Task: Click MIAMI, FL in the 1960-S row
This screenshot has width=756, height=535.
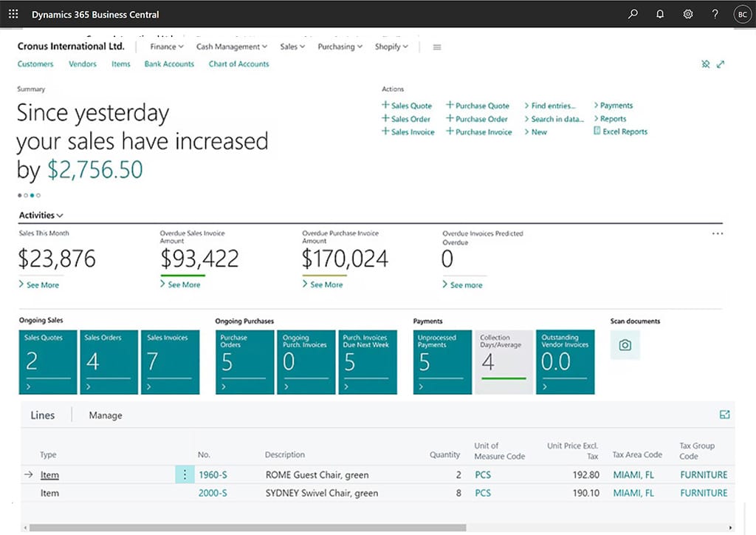Action: (633, 474)
